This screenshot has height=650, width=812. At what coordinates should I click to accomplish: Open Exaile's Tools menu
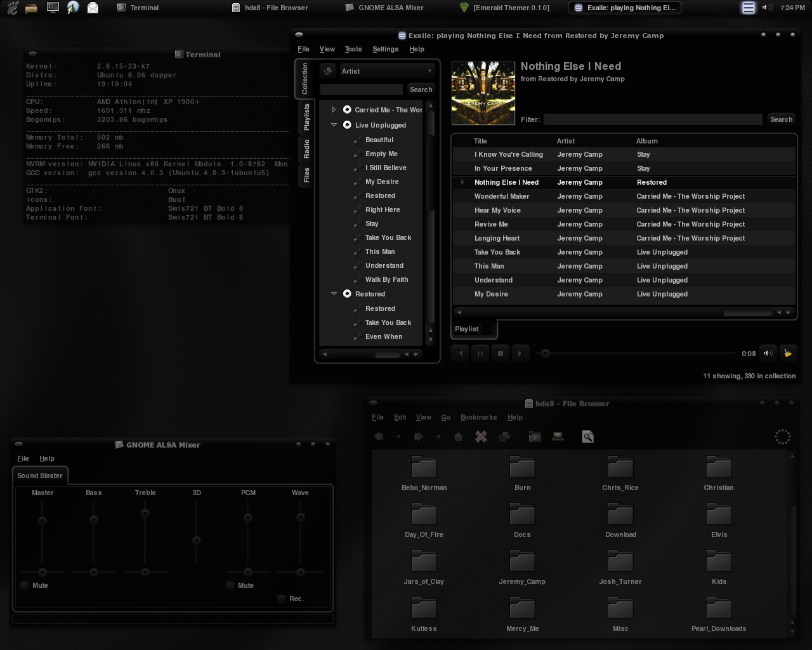tap(353, 49)
